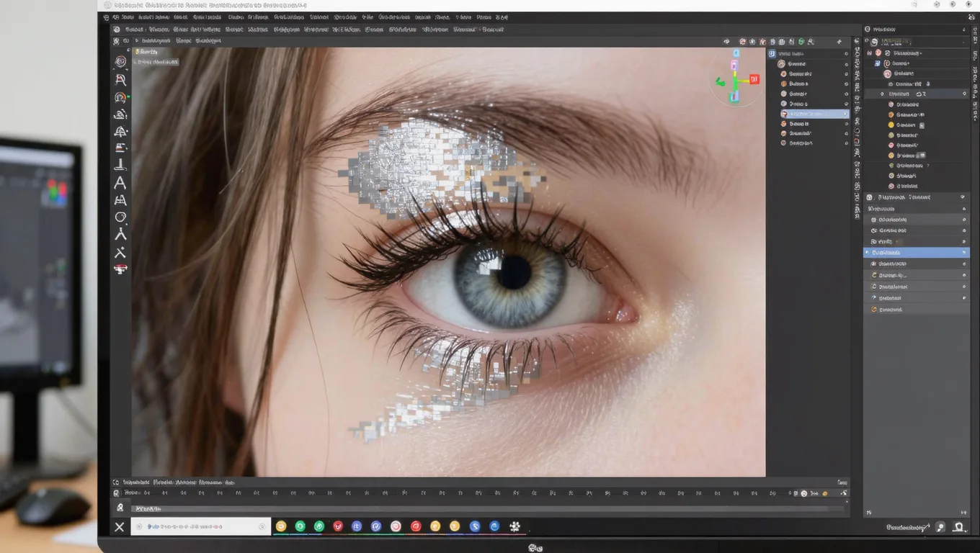Open the pink and white round taskbar icon
This screenshot has width=980, height=553.
[x=396, y=526]
